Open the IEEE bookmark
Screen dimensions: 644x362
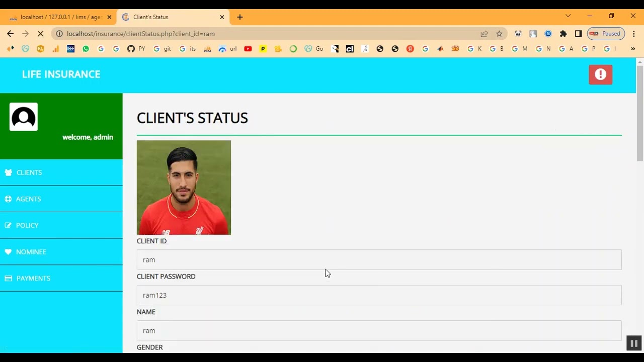[x=70, y=49]
